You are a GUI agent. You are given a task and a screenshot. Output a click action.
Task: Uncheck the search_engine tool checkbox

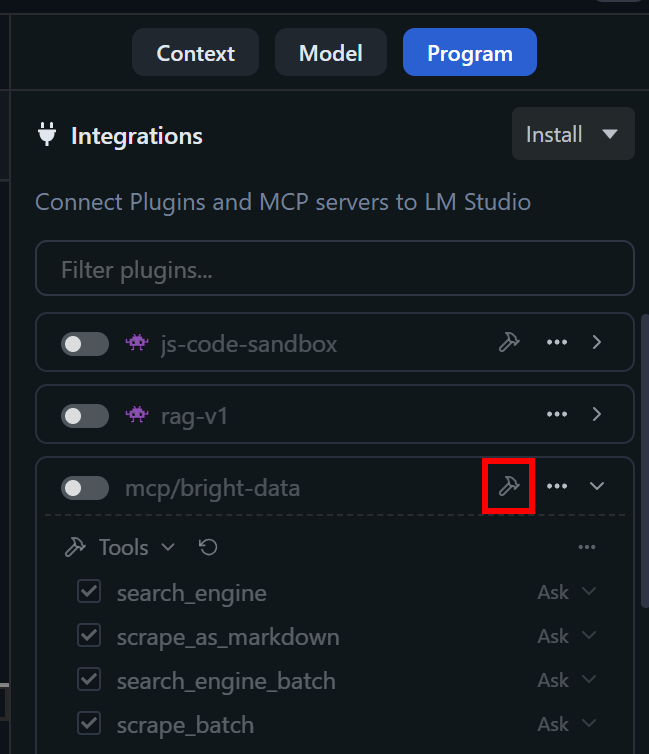coord(89,592)
